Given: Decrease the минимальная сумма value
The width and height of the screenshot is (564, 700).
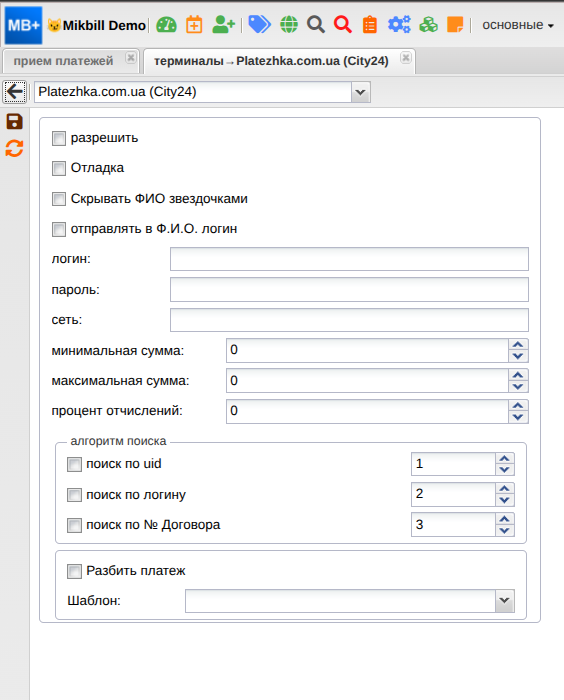Looking at the screenshot, I should pos(518,356).
